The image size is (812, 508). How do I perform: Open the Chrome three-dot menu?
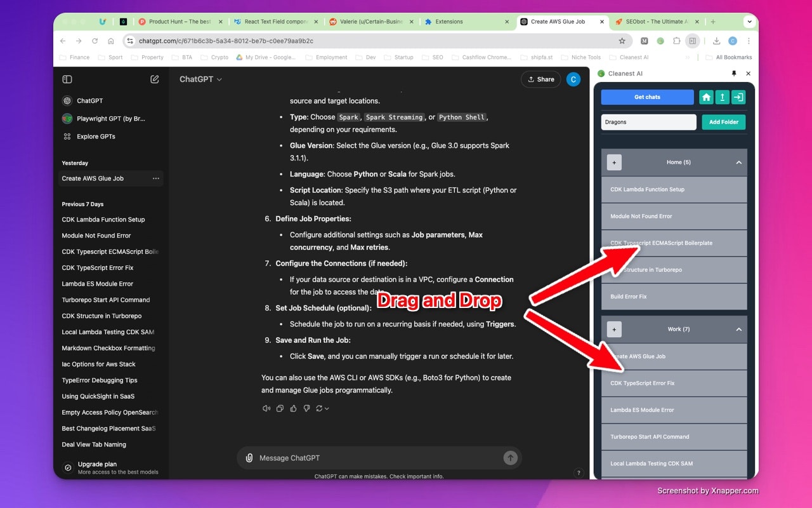749,41
